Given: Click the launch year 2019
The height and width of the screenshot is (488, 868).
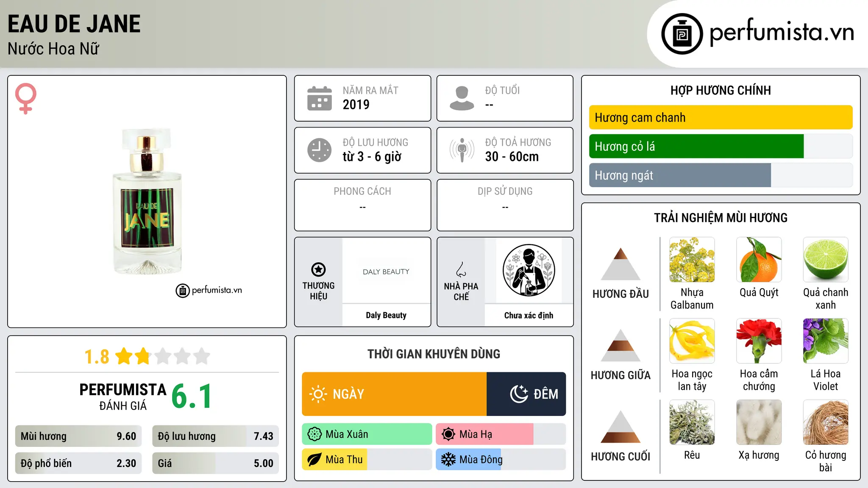Looking at the screenshot, I should coord(356,105).
